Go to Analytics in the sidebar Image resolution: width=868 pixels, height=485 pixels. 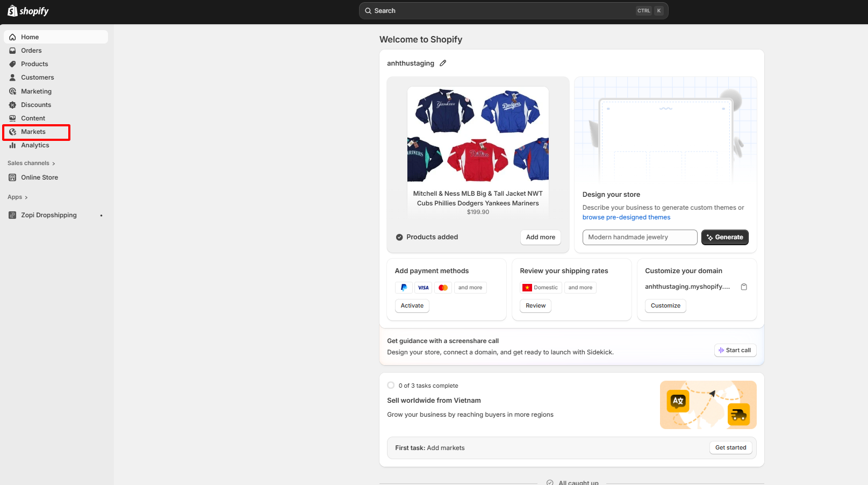pyautogui.click(x=35, y=145)
